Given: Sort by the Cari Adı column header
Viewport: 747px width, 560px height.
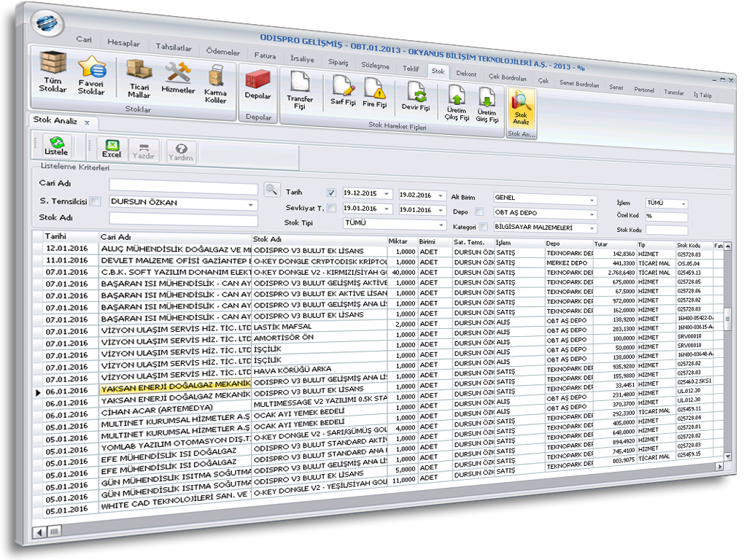Looking at the screenshot, I should pyautogui.click(x=174, y=237).
